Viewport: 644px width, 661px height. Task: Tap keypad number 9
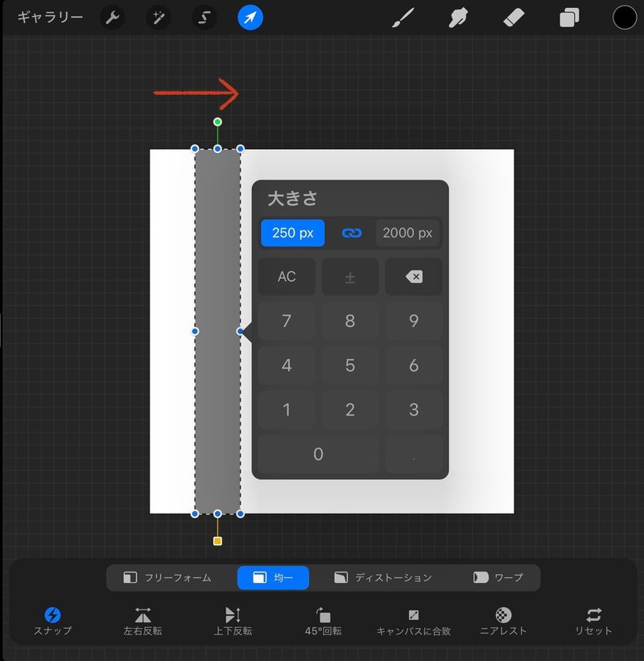coord(414,320)
